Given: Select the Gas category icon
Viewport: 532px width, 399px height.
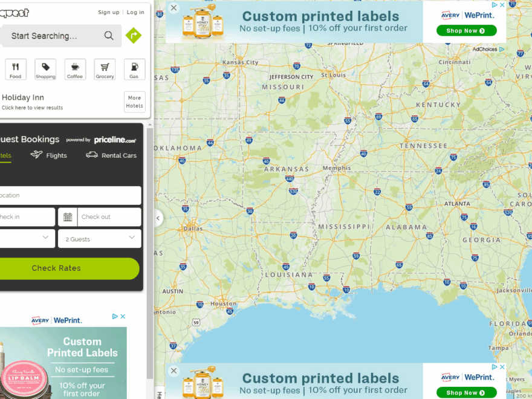Looking at the screenshot, I should coord(134,70).
